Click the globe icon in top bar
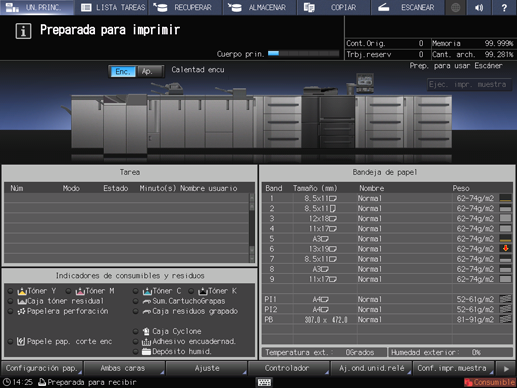Screen dimensions: 517x388 tap(455, 7)
